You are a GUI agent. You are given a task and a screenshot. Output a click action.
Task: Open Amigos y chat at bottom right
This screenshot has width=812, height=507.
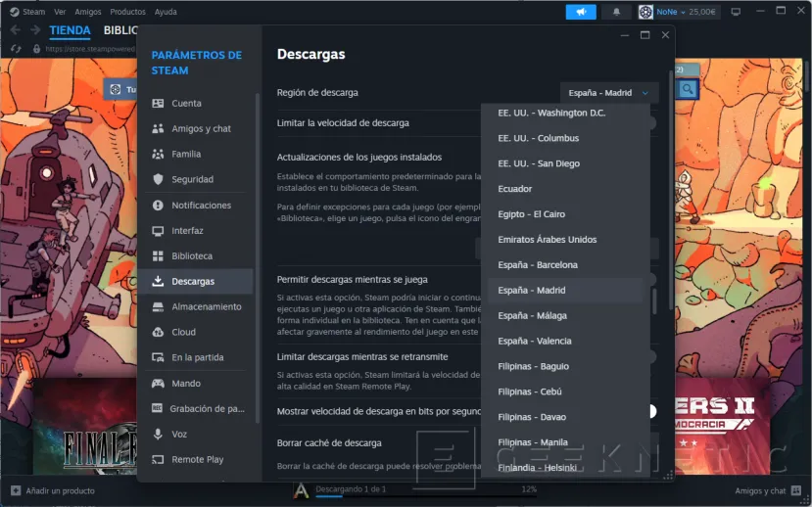(x=768, y=491)
